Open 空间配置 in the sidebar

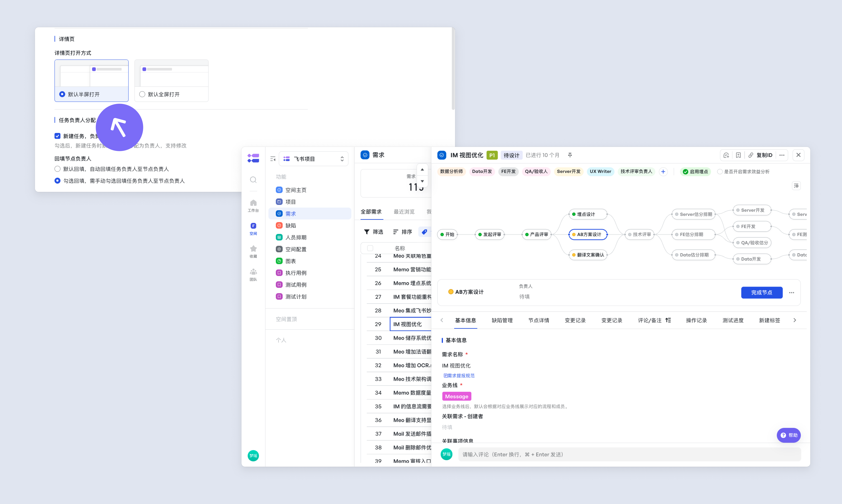pos(310,249)
